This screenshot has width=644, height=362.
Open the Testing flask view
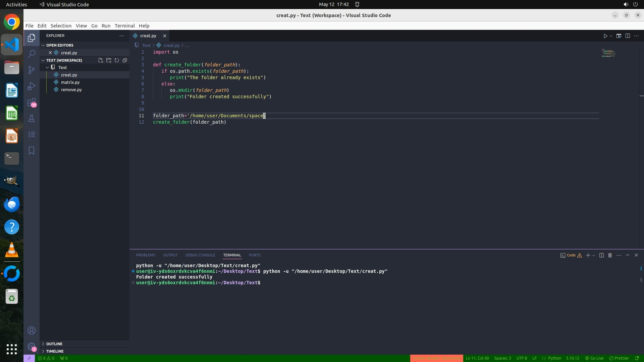32,118
